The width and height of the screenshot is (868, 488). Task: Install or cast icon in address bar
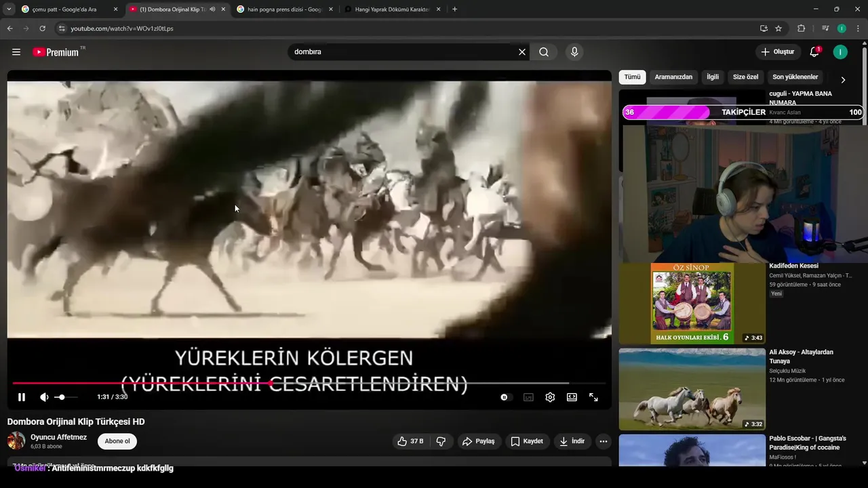(x=764, y=28)
